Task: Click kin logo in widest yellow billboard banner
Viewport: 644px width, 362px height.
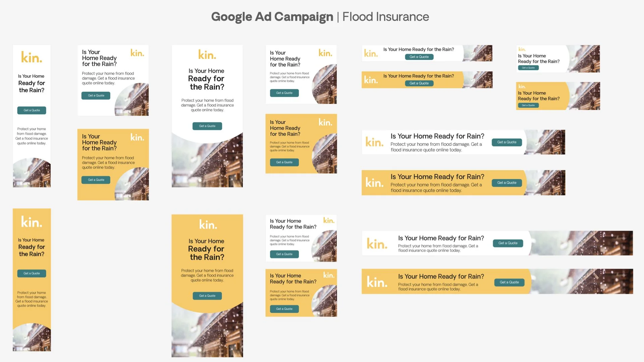Action: [377, 282]
